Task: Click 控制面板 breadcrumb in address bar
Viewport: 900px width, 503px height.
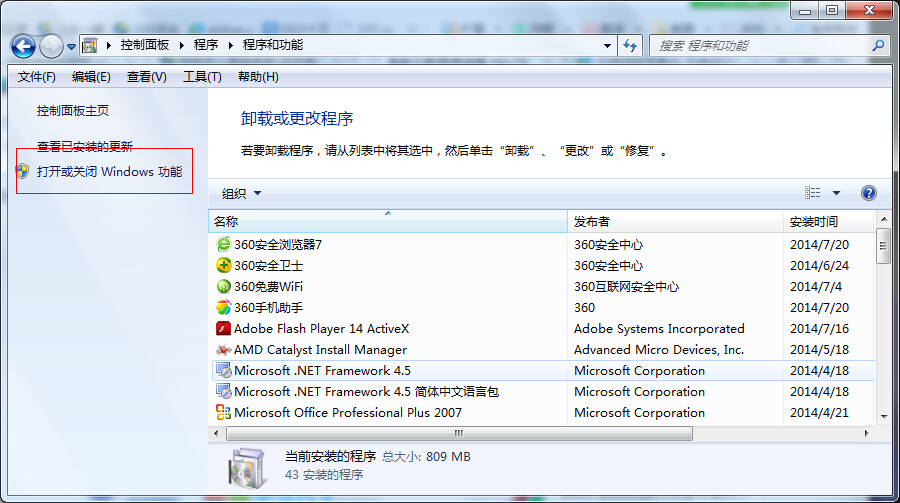Action: pyautogui.click(x=145, y=45)
